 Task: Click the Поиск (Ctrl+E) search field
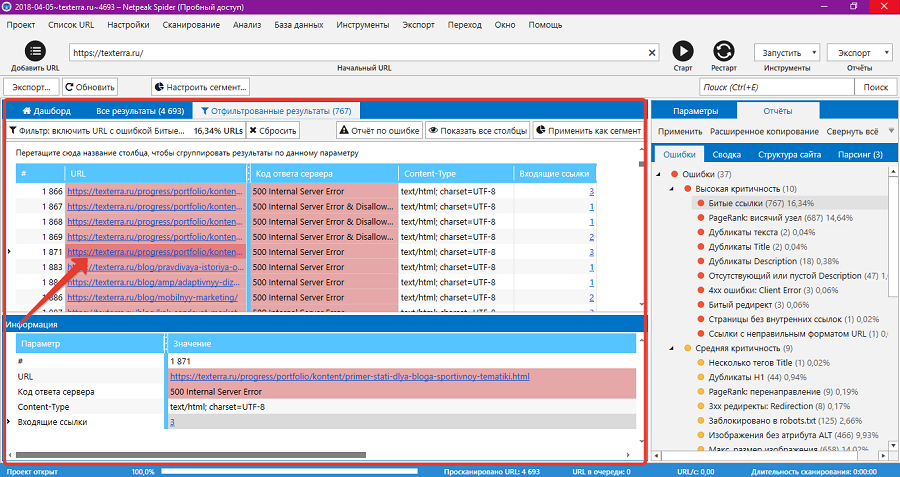coord(777,87)
